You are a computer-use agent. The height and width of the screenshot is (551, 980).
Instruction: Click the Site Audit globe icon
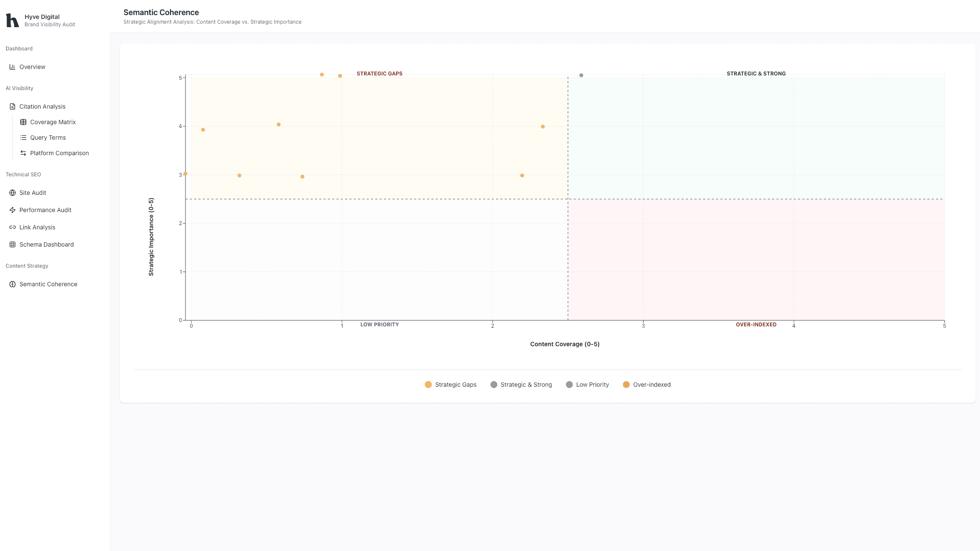[13, 193]
